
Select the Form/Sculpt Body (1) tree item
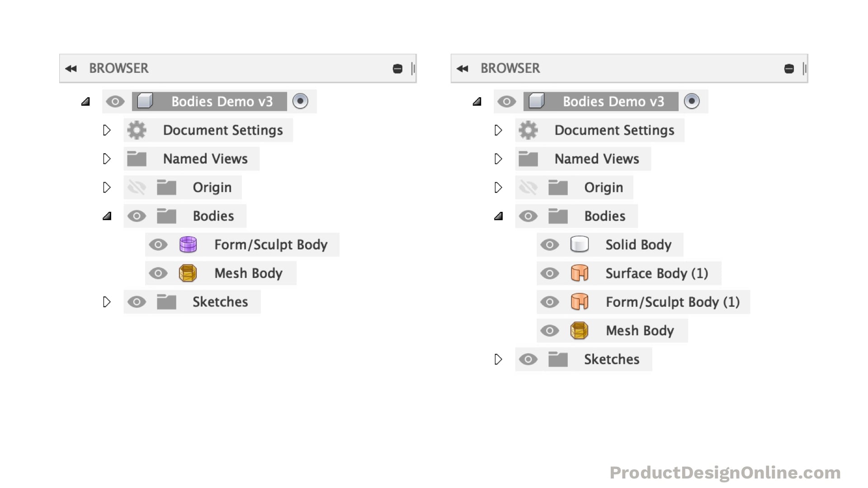click(671, 302)
